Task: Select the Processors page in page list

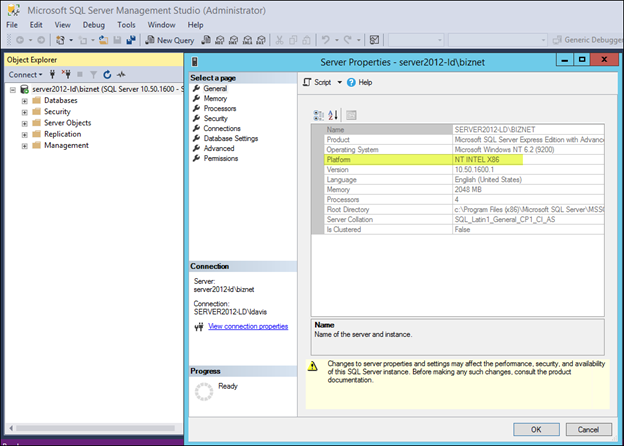Action: 220,108
